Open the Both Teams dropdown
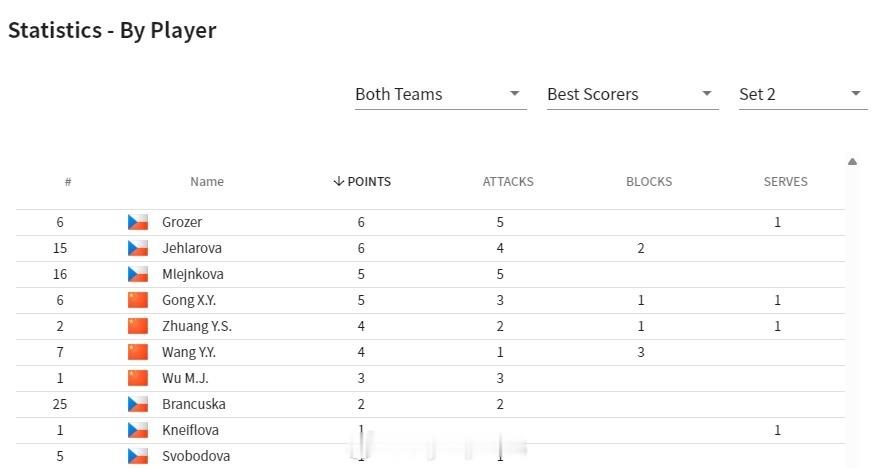876x468 pixels. click(440, 94)
